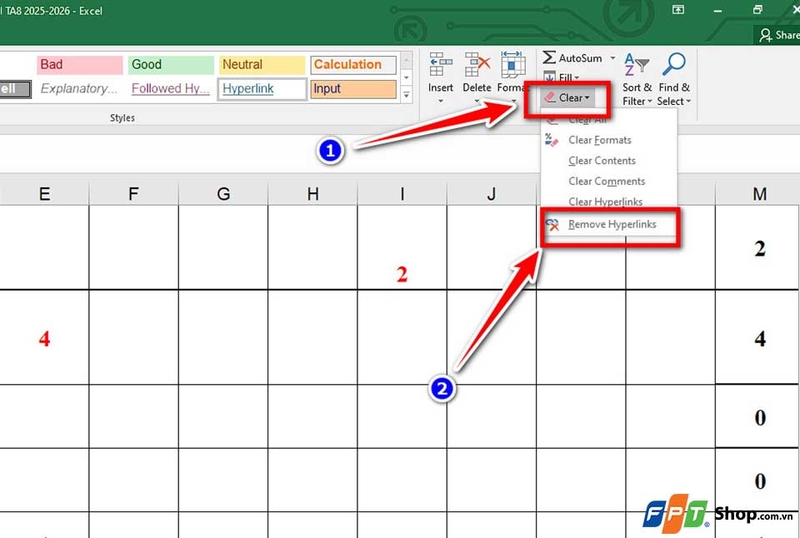800x538 pixels.
Task: Apply the Neutral cell style
Action: [x=262, y=65]
